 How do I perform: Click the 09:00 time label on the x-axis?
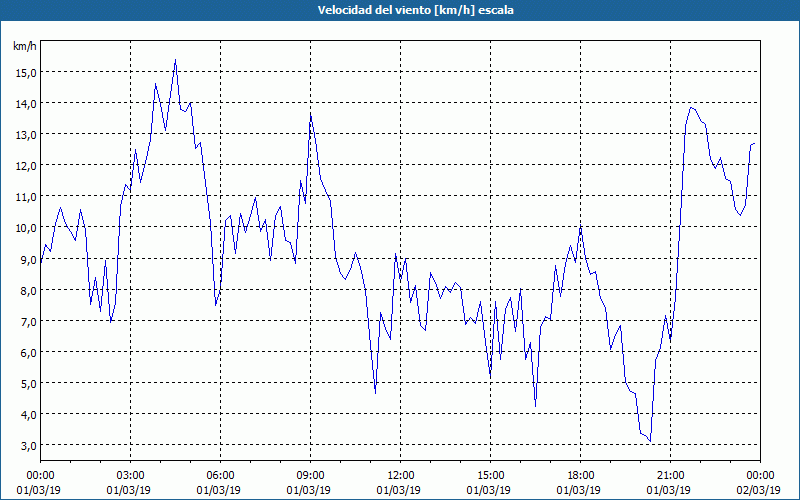(311, 476)
